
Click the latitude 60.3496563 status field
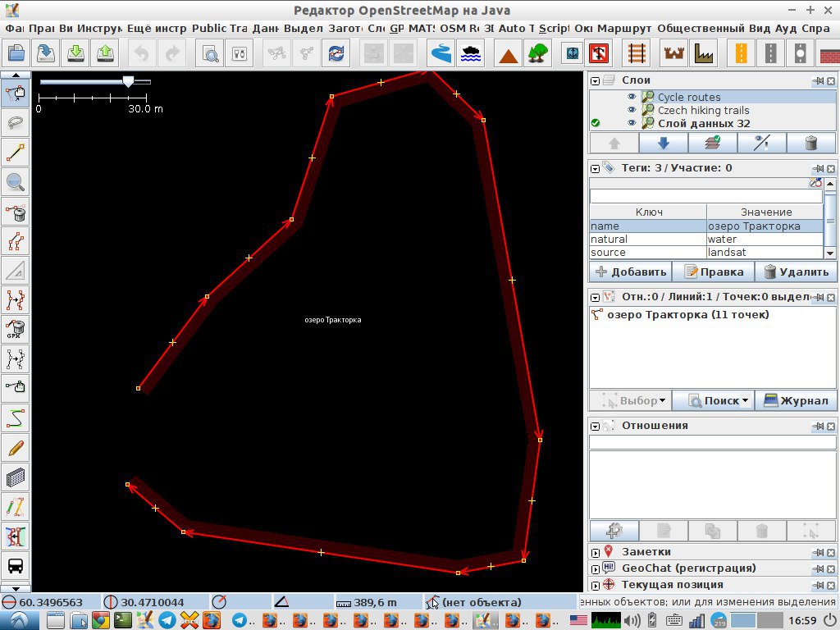(51, 602)
